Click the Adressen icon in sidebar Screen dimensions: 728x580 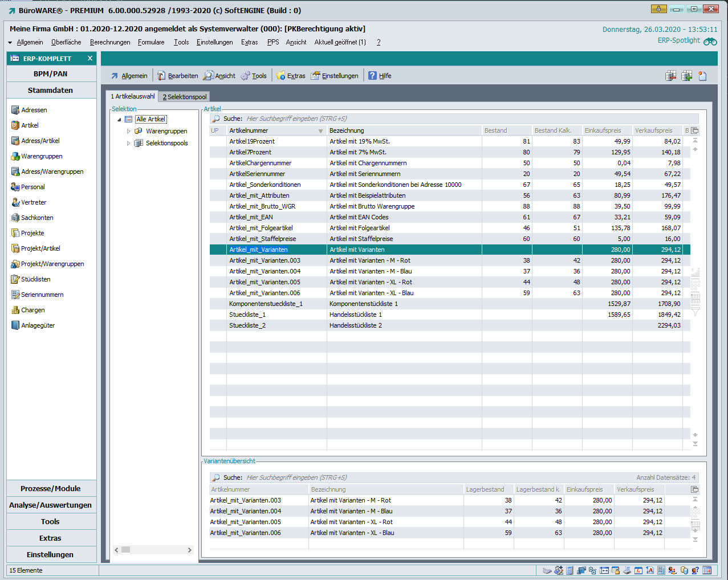tap(15, 110)
